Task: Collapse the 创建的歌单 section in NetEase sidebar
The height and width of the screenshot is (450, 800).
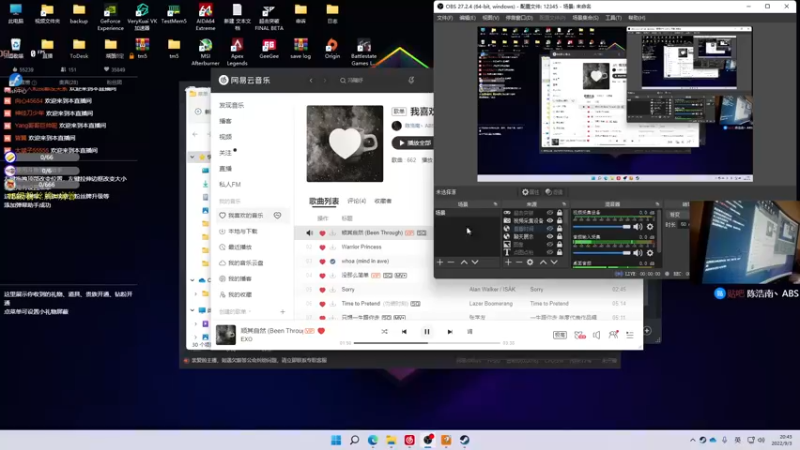Action: click(x=233, y=311)
